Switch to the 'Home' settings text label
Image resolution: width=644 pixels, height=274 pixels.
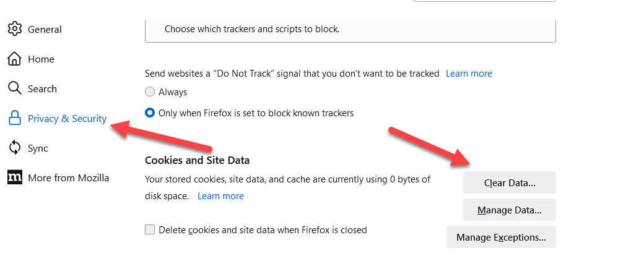tap(41, 59)
